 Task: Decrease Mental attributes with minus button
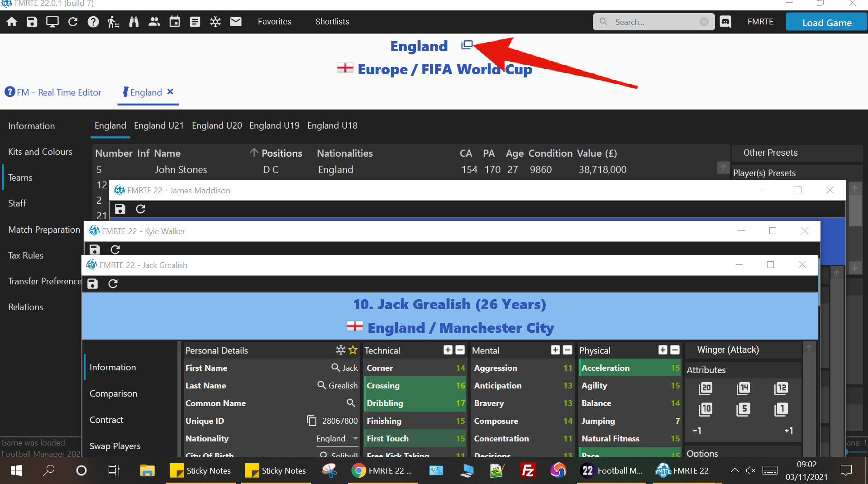[568, 350]
